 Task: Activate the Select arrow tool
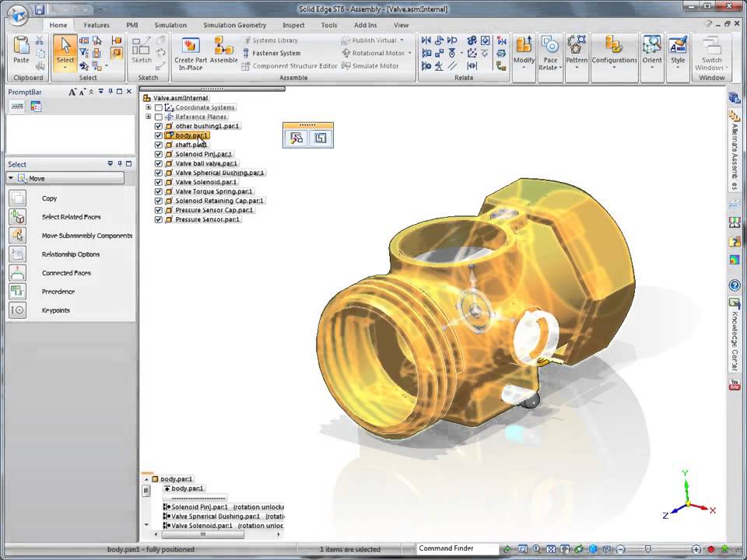pos(65,46)
